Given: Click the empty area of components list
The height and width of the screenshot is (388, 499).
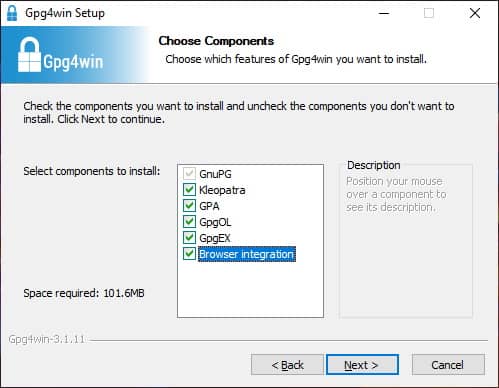Looking at the screenshot, I should coord(250,289).
